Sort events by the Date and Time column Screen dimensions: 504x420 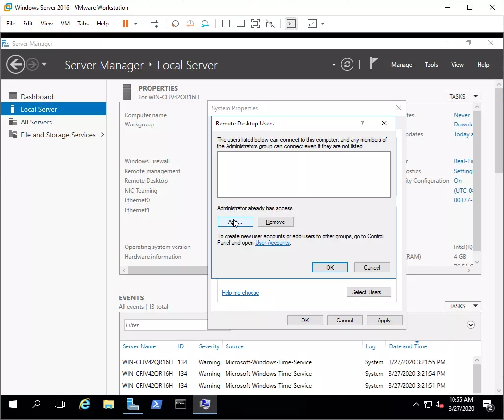(x=408, y=346)
